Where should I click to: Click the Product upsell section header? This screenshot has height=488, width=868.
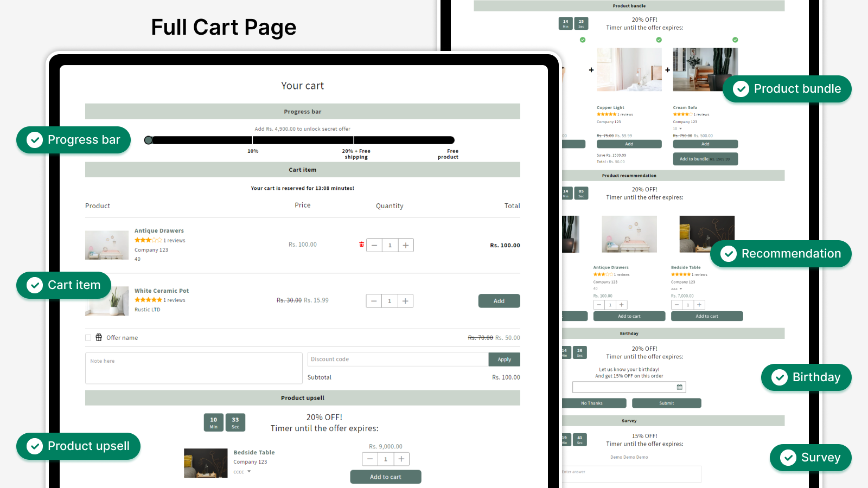302,398
